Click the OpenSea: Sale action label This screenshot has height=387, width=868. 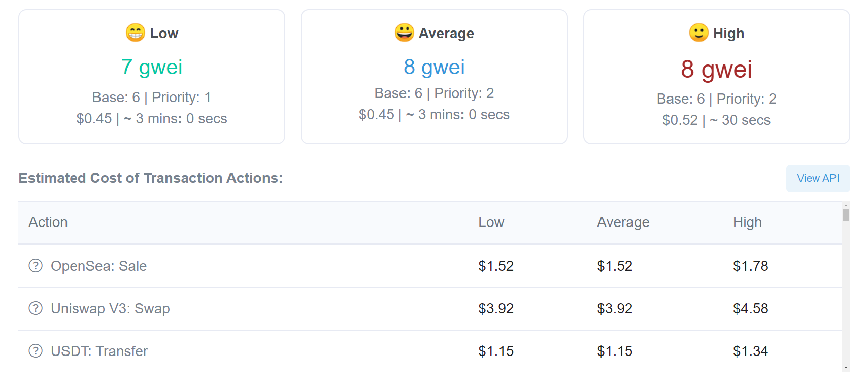(99, 266)
